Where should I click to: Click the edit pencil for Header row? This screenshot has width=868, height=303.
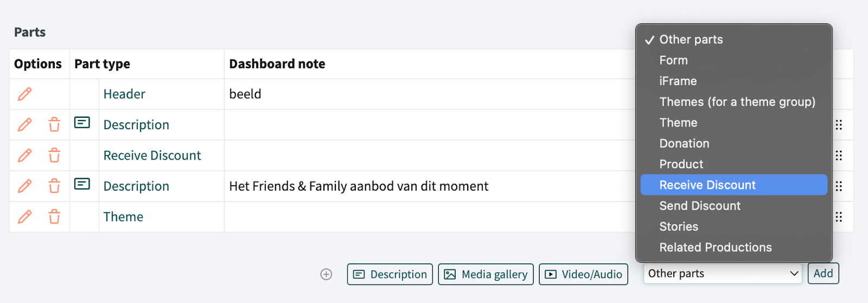pos(24,94)
